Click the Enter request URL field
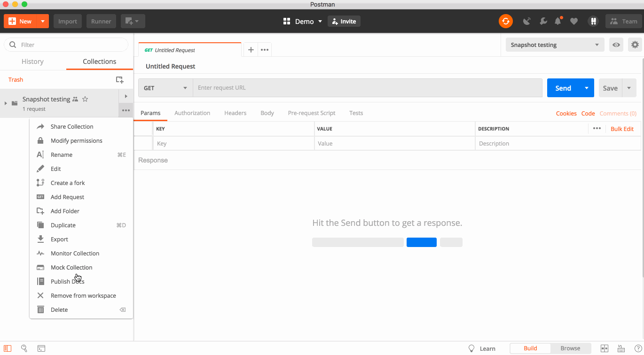Screen dimensions: 644x355 click(x=367, y=88)
